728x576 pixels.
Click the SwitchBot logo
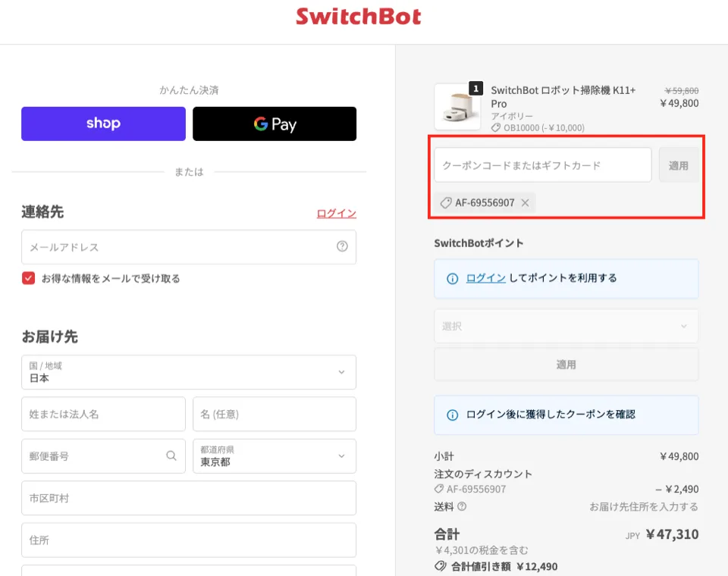coord(359,17)
